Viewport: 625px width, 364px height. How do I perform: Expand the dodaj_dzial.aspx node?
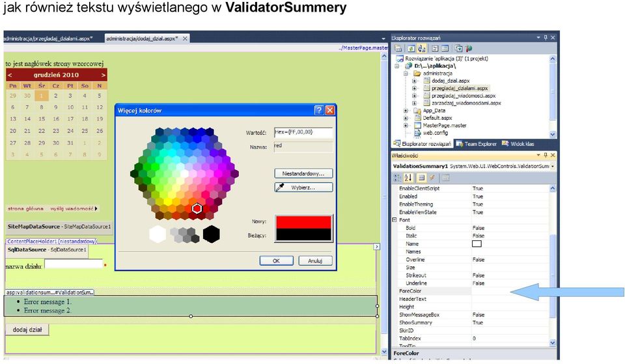pyautogui.click(x=415, y=81)
